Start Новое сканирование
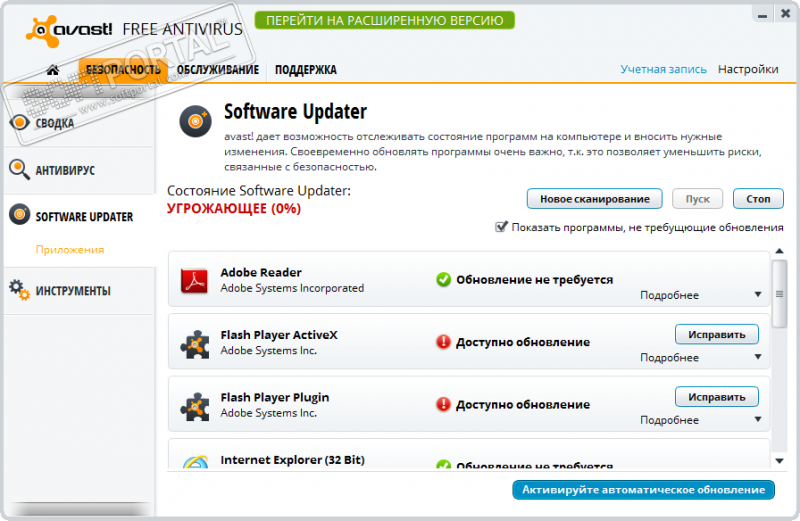The width and height of the screenshot is (800, 521). [594, 199]
